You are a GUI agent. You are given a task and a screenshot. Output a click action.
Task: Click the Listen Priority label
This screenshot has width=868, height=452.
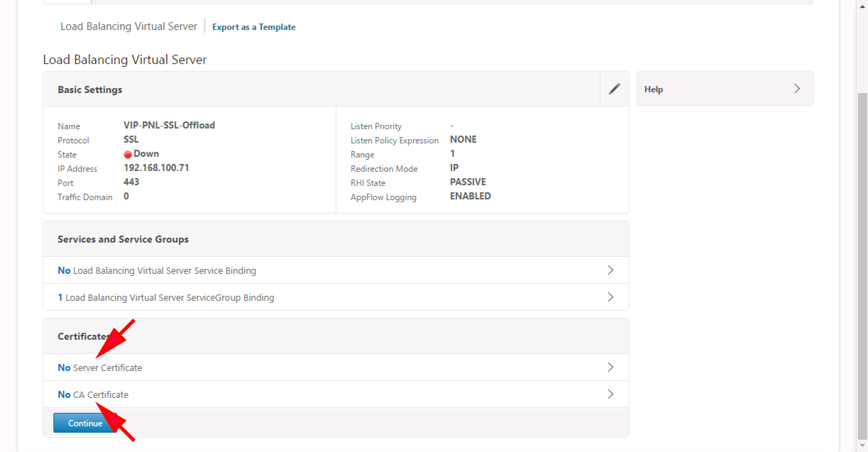coord(376,126)
